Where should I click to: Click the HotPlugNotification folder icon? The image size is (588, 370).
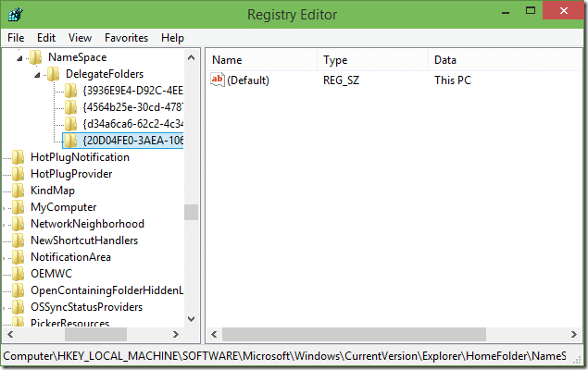[18, 157]
